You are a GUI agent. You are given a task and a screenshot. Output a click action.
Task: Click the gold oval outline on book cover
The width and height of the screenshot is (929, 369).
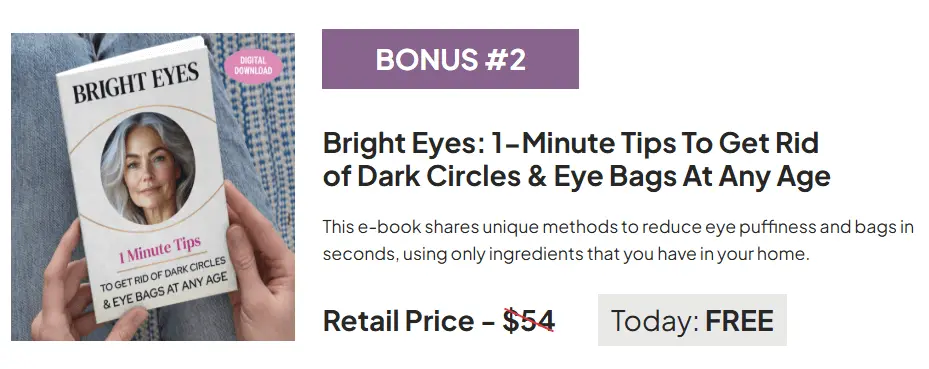pyautogui.click(x=150, y=169)
